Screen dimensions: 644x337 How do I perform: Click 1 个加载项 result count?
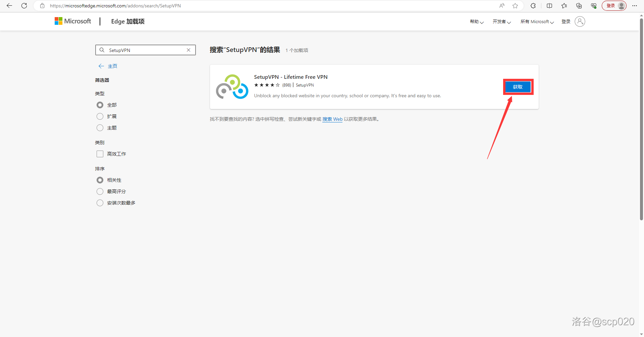(x=297, y=50)
